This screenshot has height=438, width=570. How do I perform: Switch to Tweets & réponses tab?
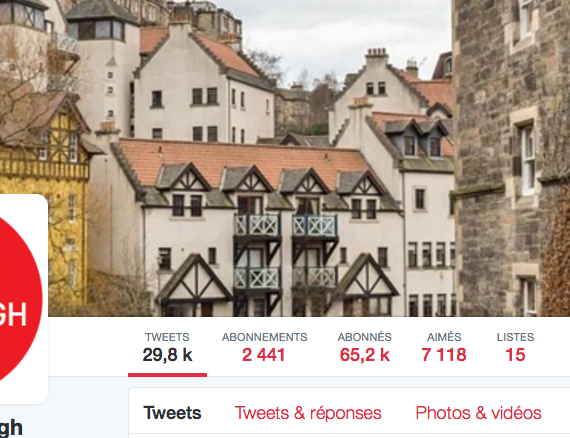[x=308, y=413]
